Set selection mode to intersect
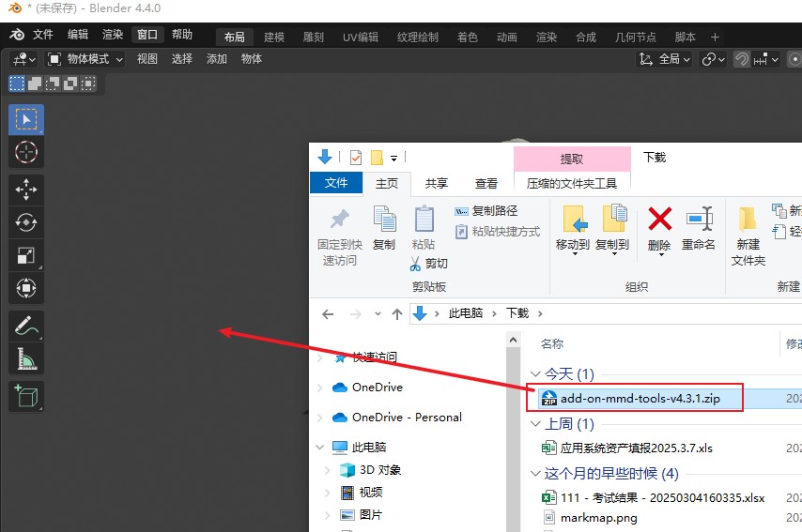The height and width of the screenshot is (532, 802). tap(88, 84)
